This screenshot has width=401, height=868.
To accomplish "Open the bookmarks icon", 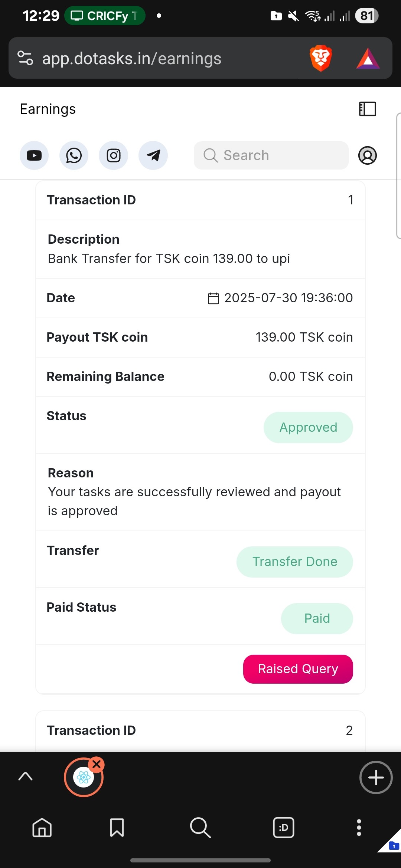I will [117, 828].
